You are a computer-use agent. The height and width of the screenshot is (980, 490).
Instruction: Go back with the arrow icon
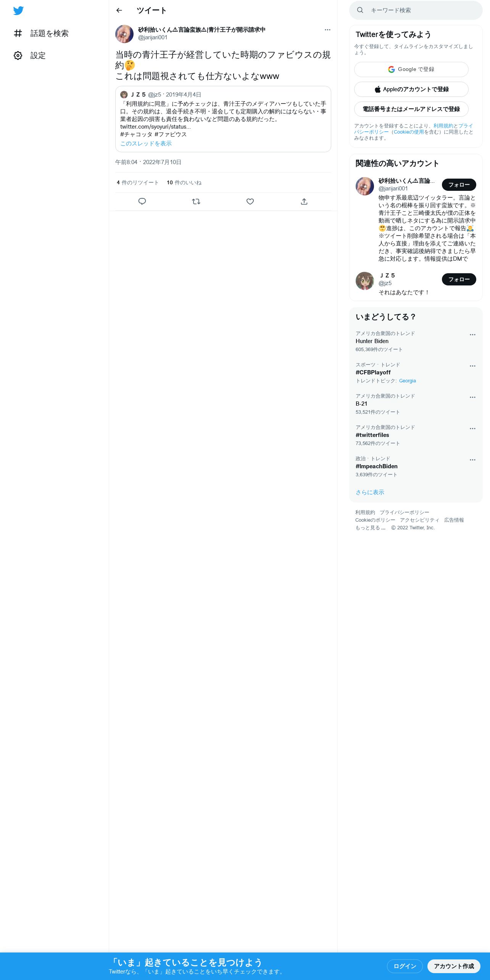[x=119, y=10]
